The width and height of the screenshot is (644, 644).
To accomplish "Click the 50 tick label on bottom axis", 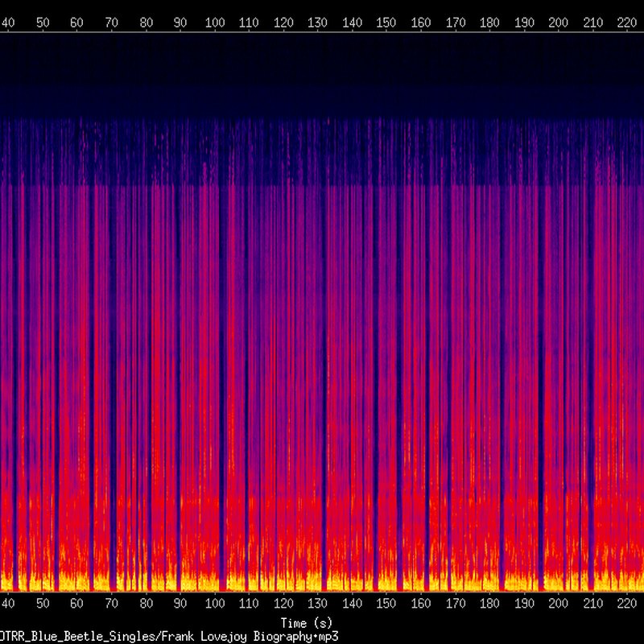I will 43,603.
